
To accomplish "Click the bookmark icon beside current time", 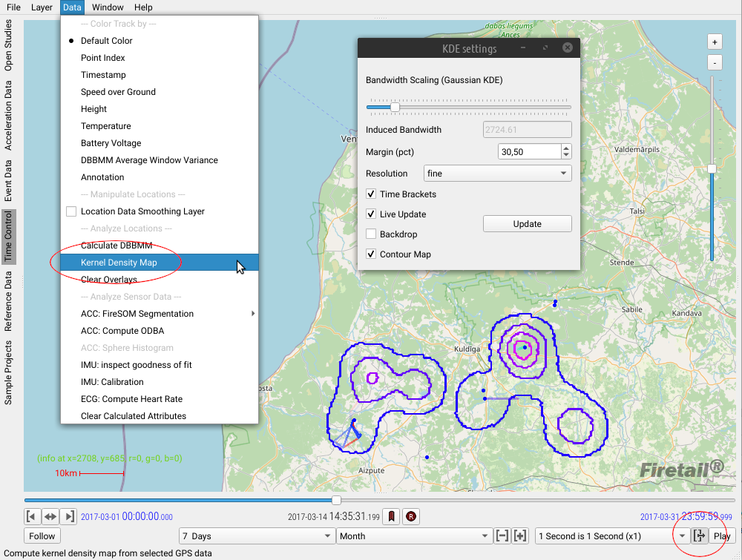I will (392, 516).
